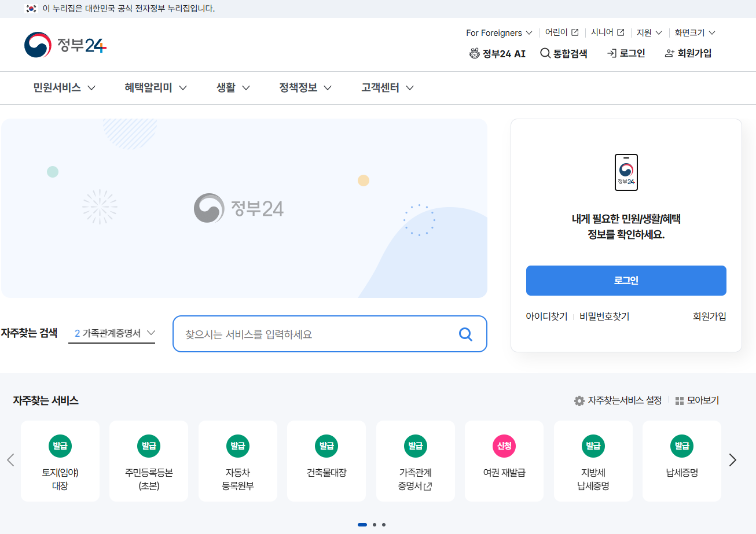Open the 여권 재발급 service card
Viewport: 756px width, 534px height.
[x=504, y=461]
